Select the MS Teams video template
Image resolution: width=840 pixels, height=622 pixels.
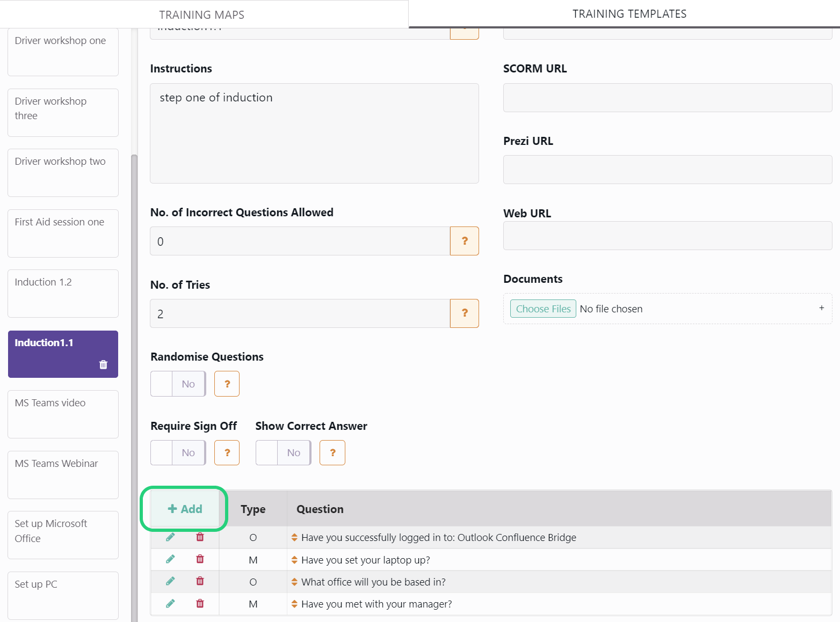click(x=63, y=414)
